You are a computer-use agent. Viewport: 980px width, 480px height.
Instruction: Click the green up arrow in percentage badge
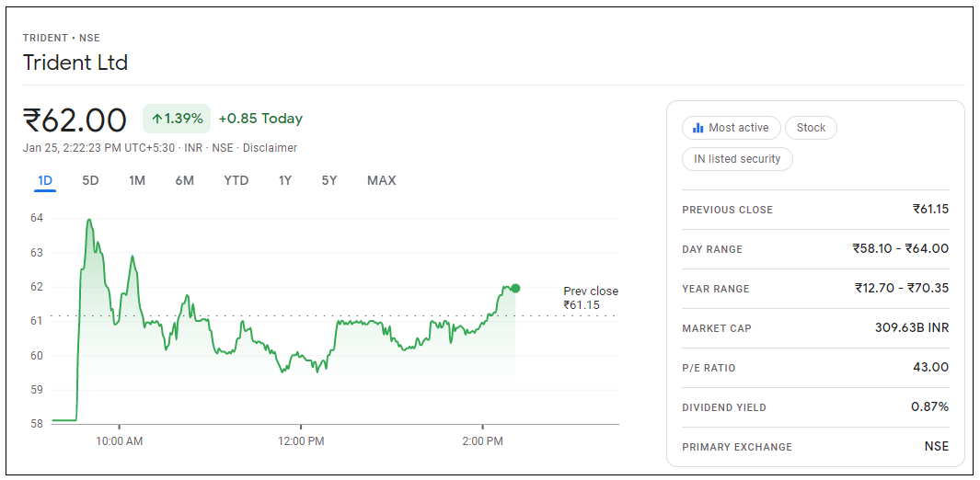156,119
